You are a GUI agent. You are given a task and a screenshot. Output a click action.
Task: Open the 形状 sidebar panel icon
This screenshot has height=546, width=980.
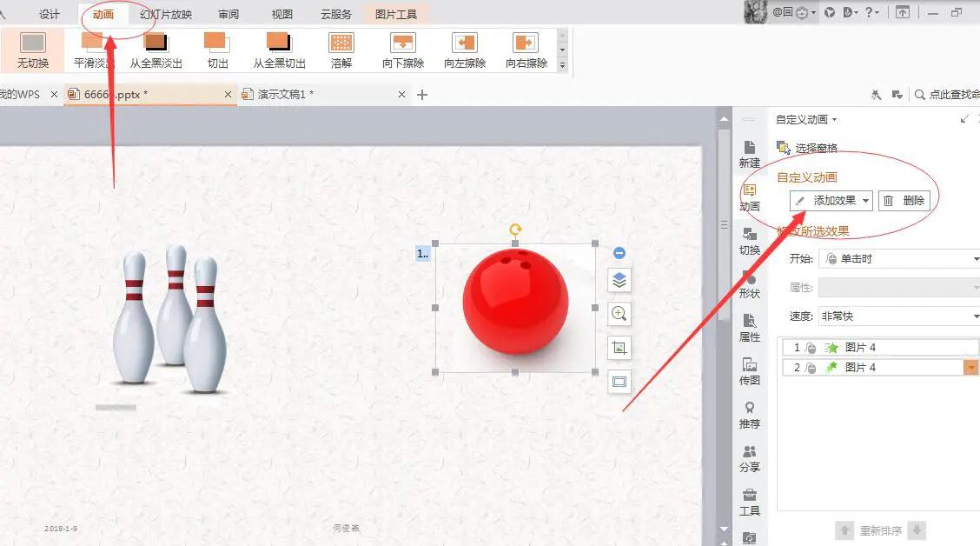pyautogui.click(x=750, y=285)
